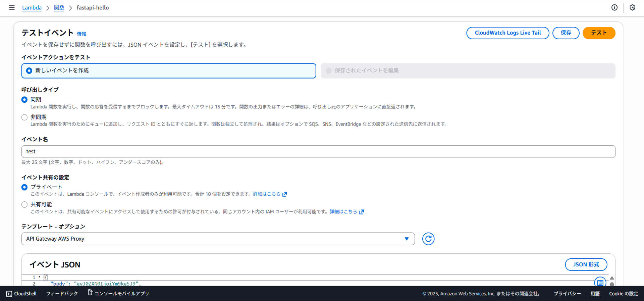Viewport: 644px width, 301px height.
Task: Click the イベント名 input field containing test
Action: (x=318, y=152)
